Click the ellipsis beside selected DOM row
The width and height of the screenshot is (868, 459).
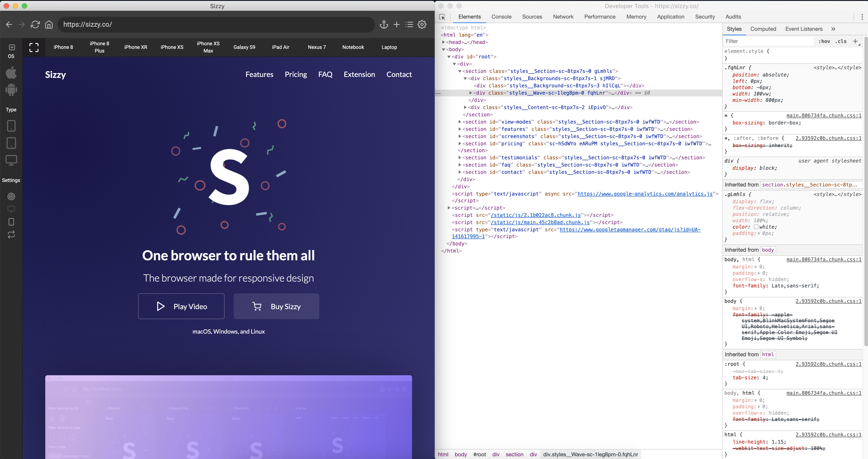(x=438, y=93)
